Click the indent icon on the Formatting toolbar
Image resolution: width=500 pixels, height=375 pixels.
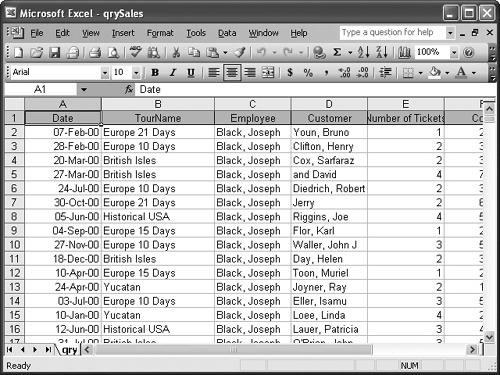click(385, 72)
